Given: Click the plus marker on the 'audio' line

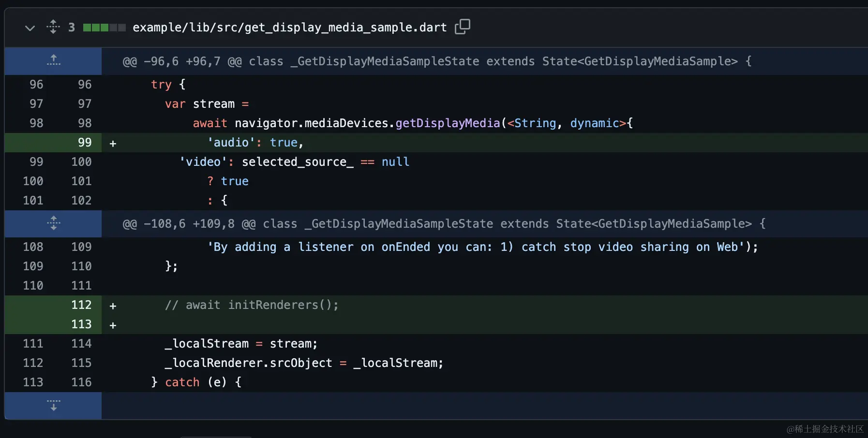Looking at the screenshot, I should pyautogui.click(x=113, y=144).
